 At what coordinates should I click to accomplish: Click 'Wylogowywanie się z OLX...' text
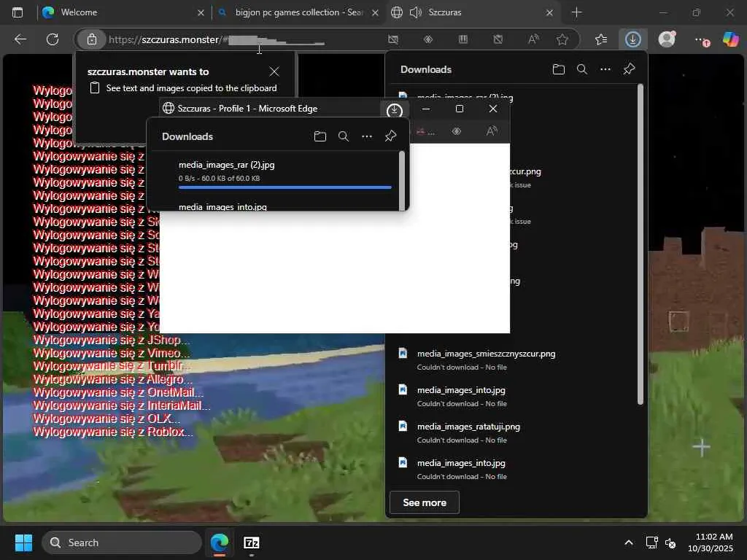[107, 419]
